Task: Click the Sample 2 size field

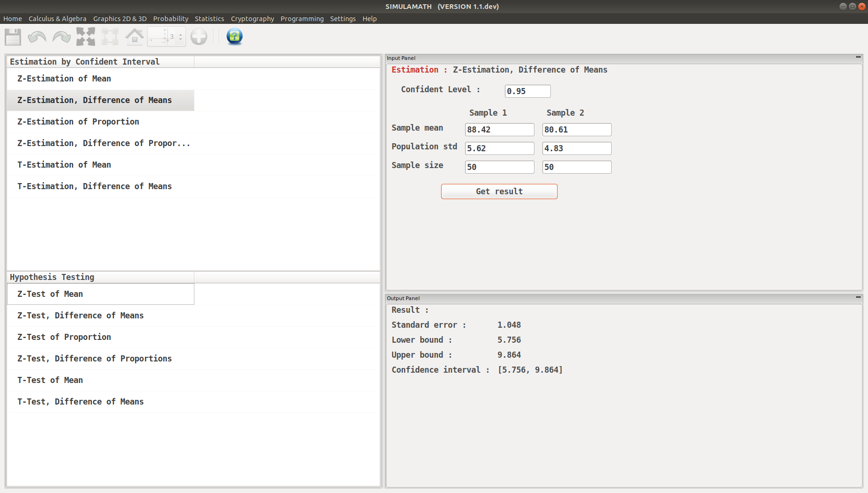Action: [x=577, y=167]
